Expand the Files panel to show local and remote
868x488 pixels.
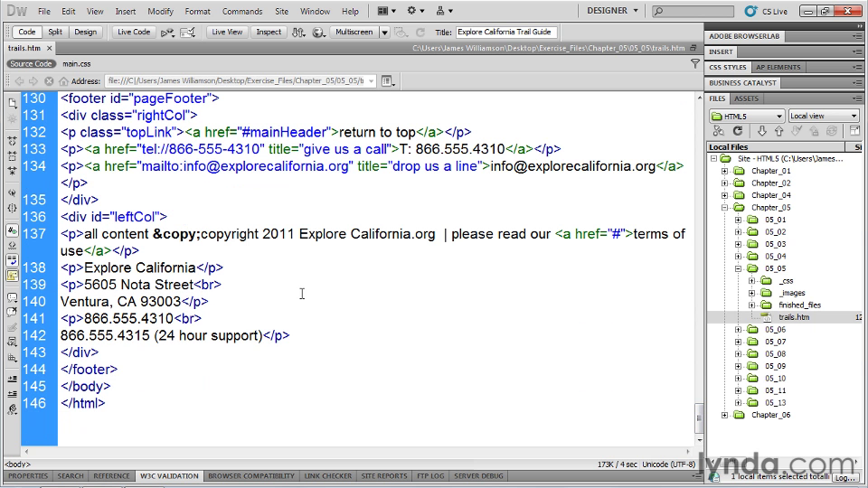pos(854,131)
